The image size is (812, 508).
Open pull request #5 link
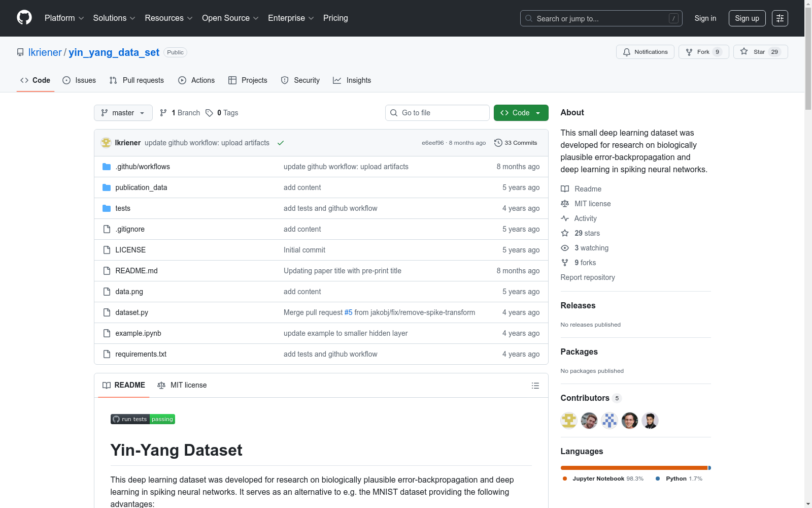(348, 312)
